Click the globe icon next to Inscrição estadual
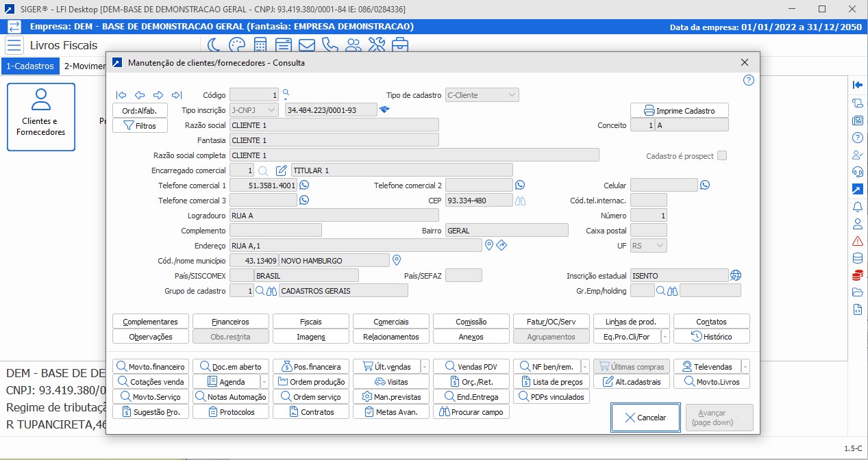The image size is (868, 460). [x=736, y=275]
